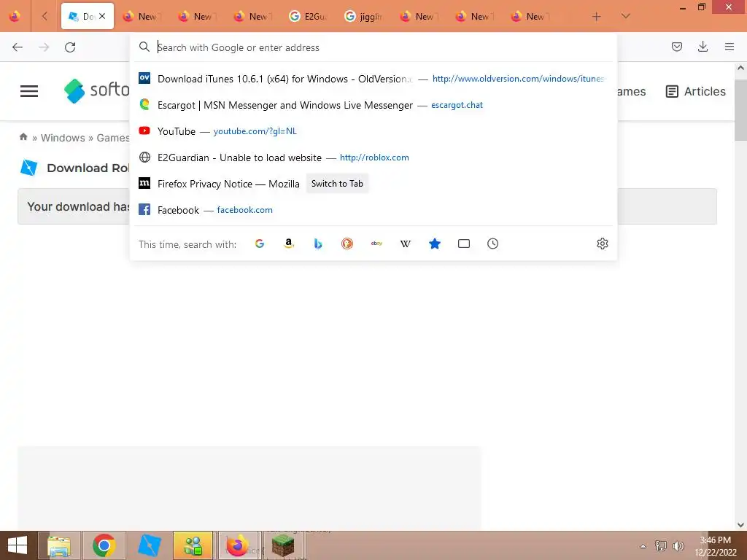Open the volume control tray icon
The image size is (747, 560).
[x=678, y=545]
